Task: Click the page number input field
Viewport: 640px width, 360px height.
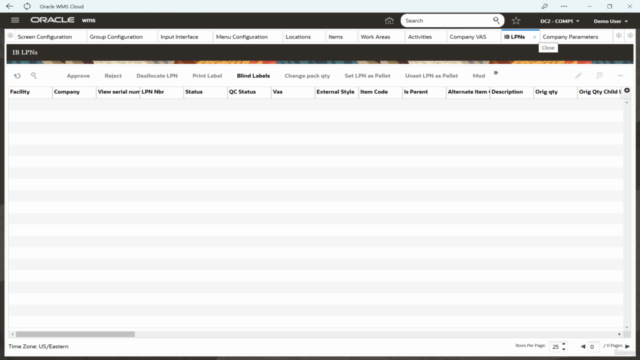Action: click(x=593, y=347)
